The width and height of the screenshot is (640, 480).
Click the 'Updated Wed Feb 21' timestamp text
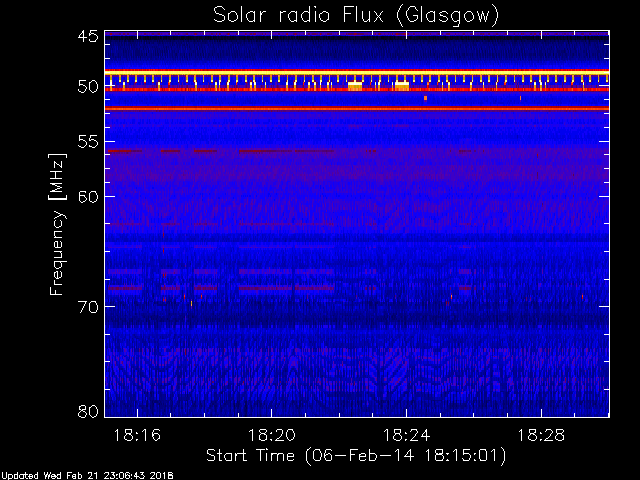pos(87,476)
